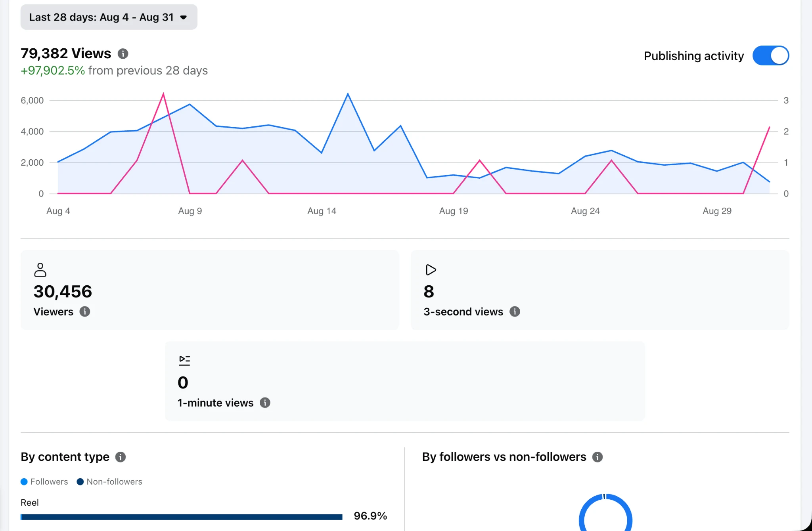The width and height of the screenshot is (812, 531).
Task: Click the play icon above 3-second views count
Action: pyautogui.click(x=431, y=270)
